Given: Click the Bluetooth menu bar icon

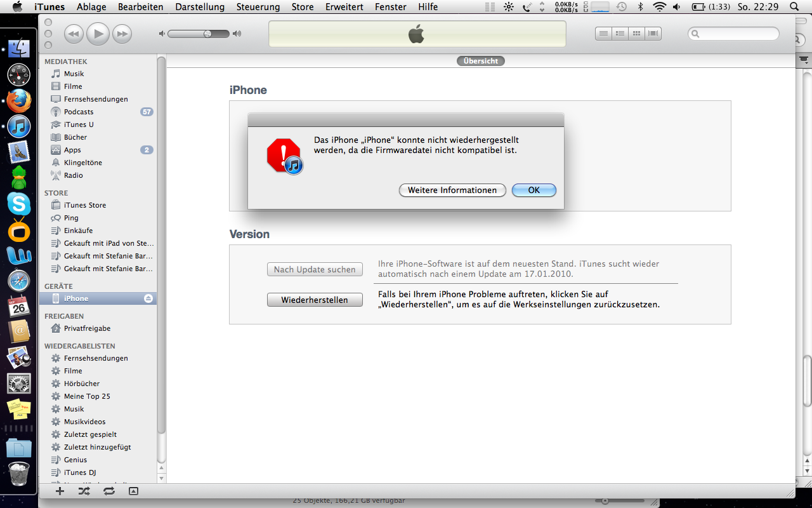Looking at the screenshot, I should coord(640,7).
